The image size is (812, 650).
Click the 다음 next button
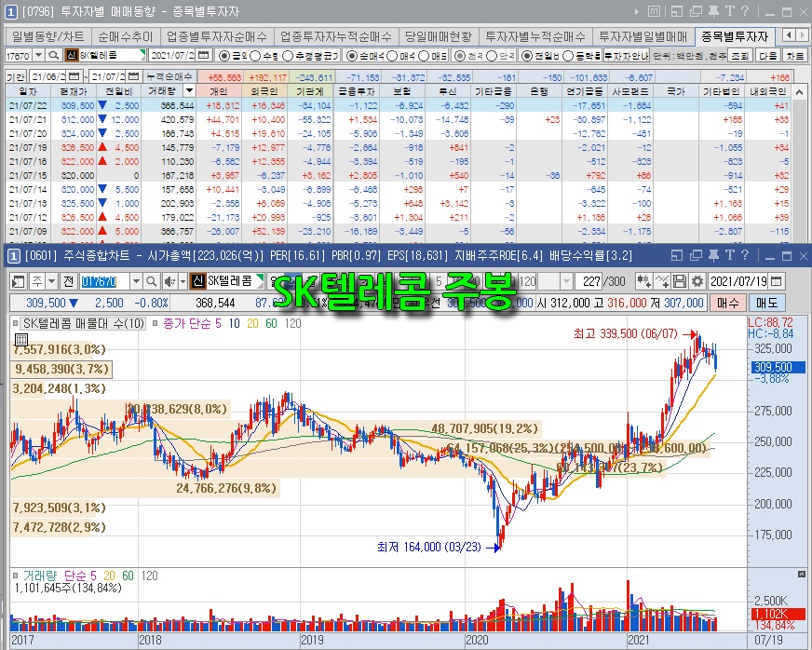click(768, 56)
